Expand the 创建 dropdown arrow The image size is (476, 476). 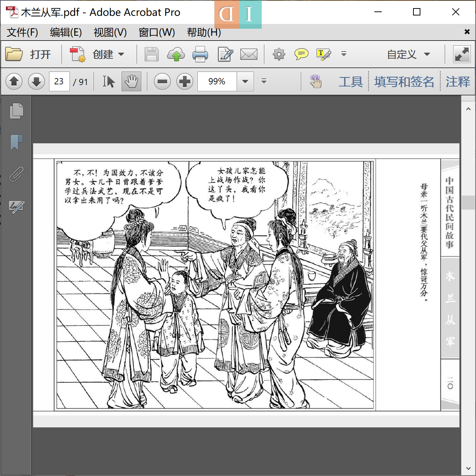121,55
